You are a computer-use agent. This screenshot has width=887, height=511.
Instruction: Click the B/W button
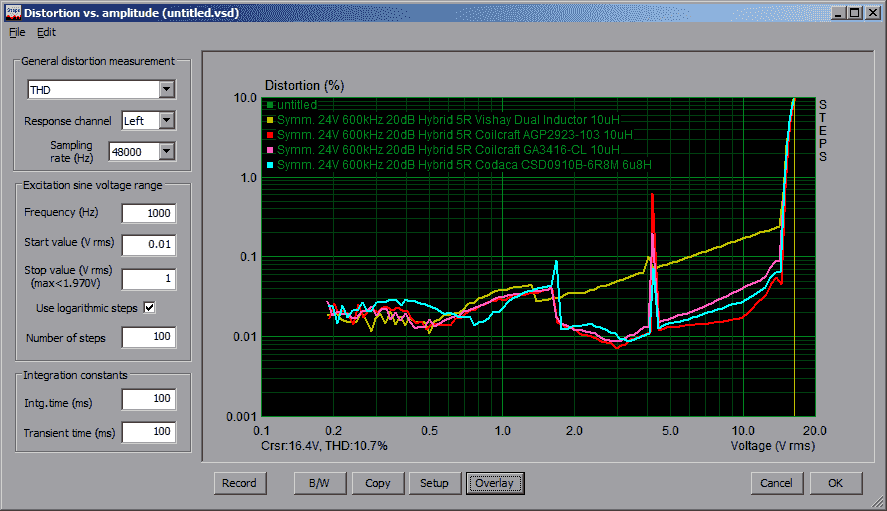[x=319, y=483]
